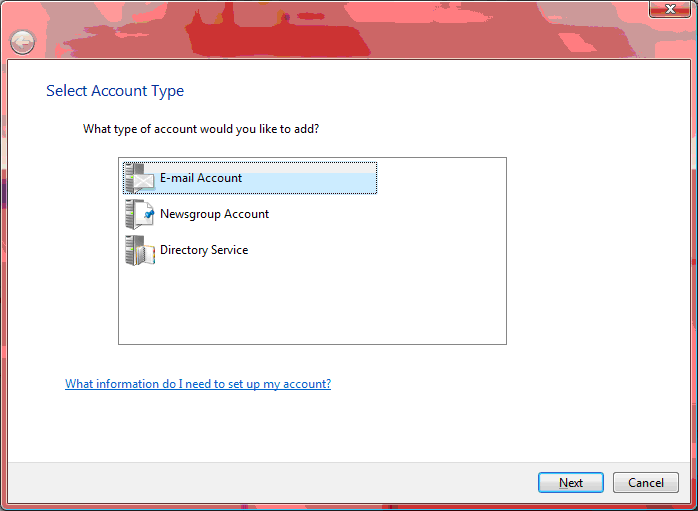Click blank row space right of Directory Service

point(380,250)
